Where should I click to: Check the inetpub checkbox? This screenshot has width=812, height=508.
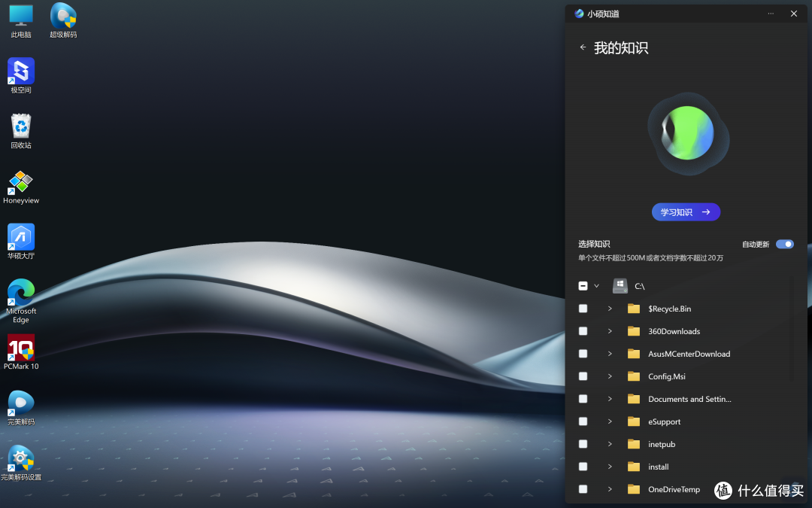point(583,444)
